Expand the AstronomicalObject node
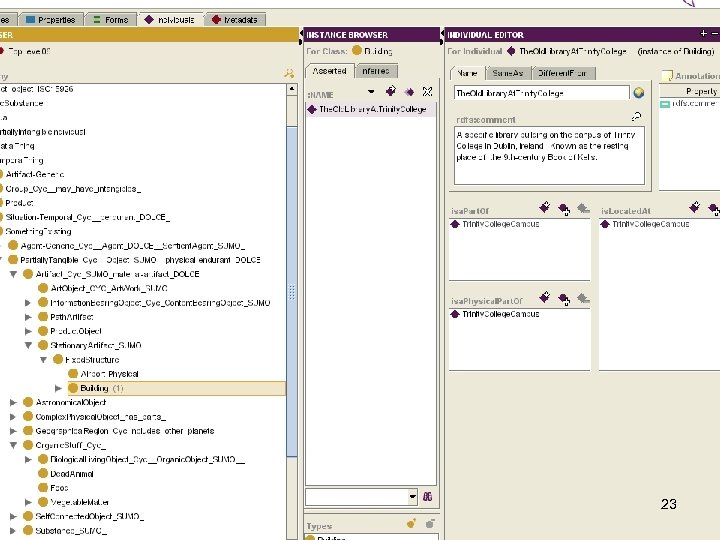The image size is (720, 540). (x=13, y=403)
